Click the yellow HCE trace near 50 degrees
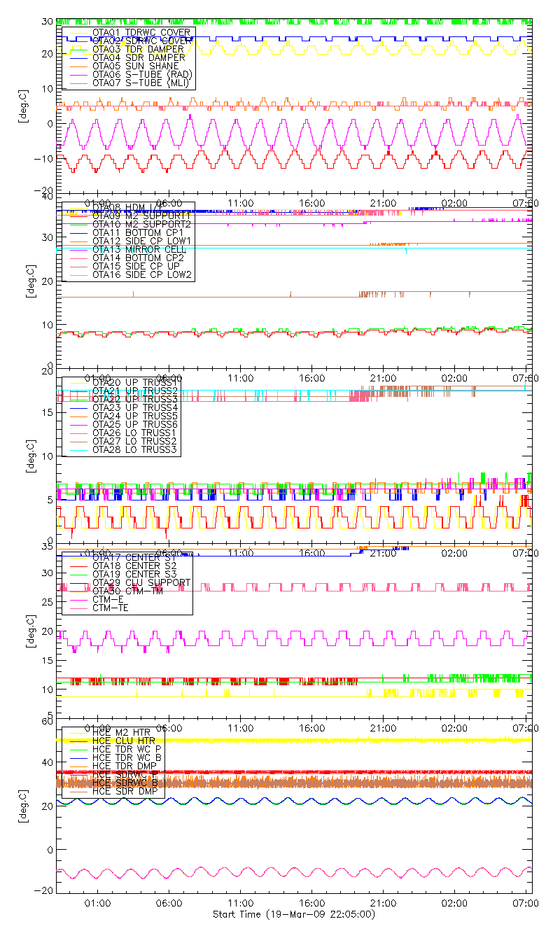560x945 pixels. [x=350, y=740]
